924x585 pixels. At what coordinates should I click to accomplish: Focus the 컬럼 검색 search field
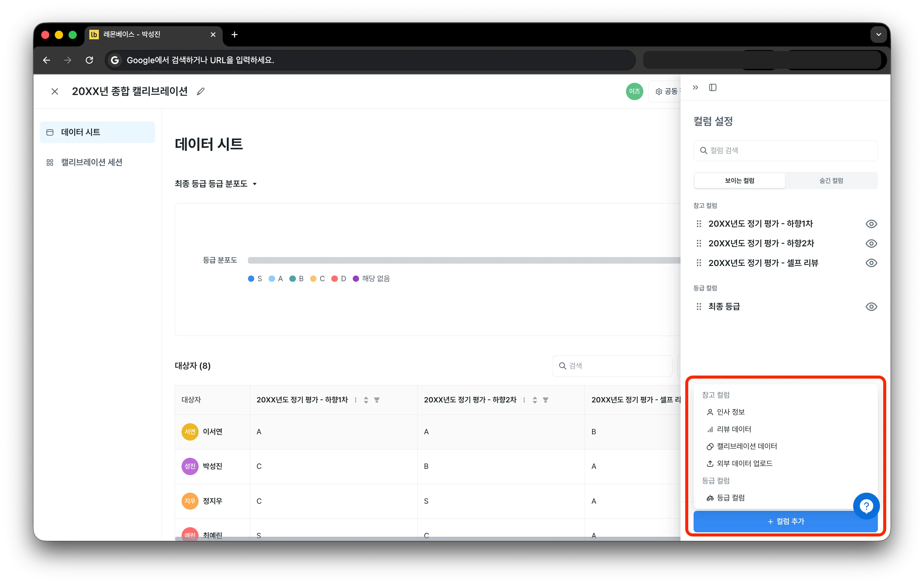[x=786, y=150]
